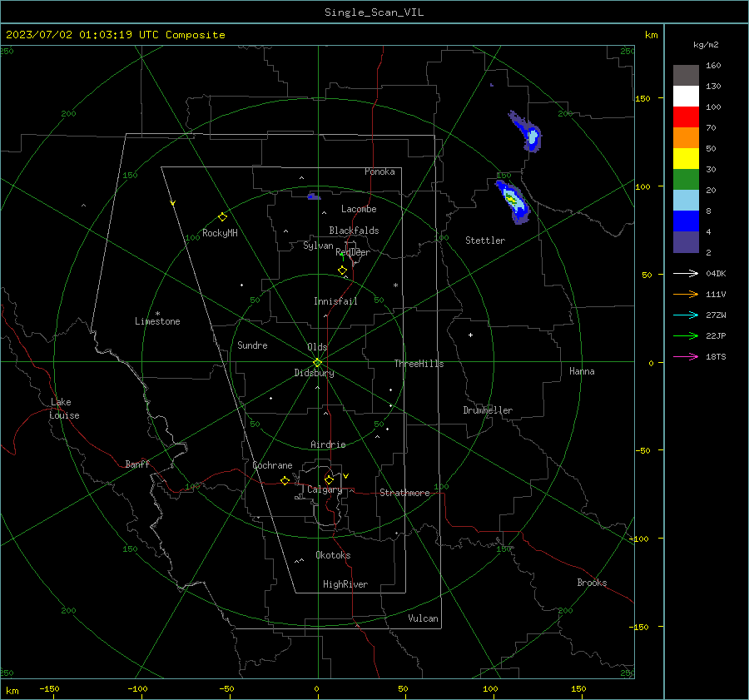Click the blue 4-8 legend color band
Screen dimensions: 749x700
pos(686,221)
